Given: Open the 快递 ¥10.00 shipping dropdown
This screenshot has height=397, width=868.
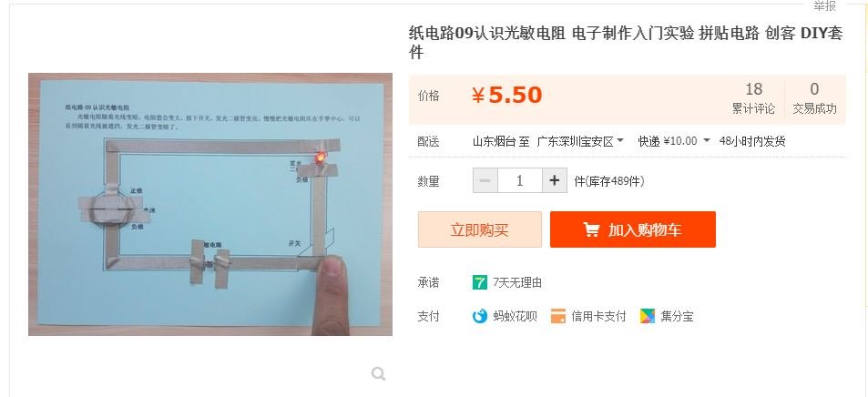Looking at the screenshot, I should pyautogui.click(x=674, y=141).
